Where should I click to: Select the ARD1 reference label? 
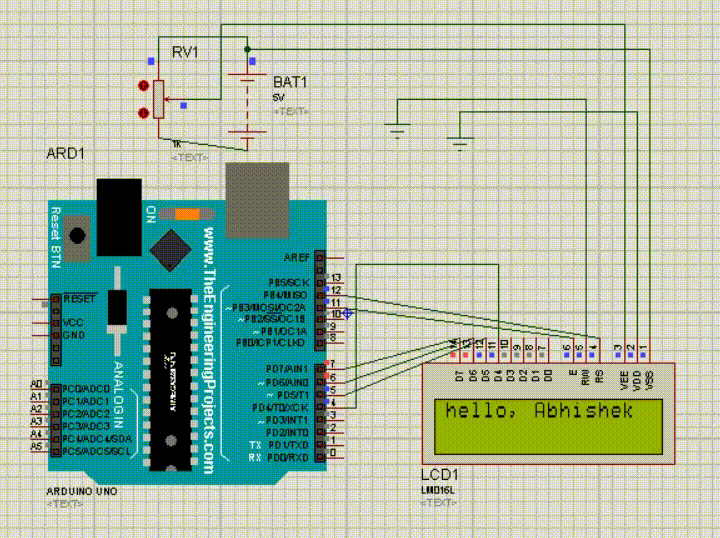(66, 153)
